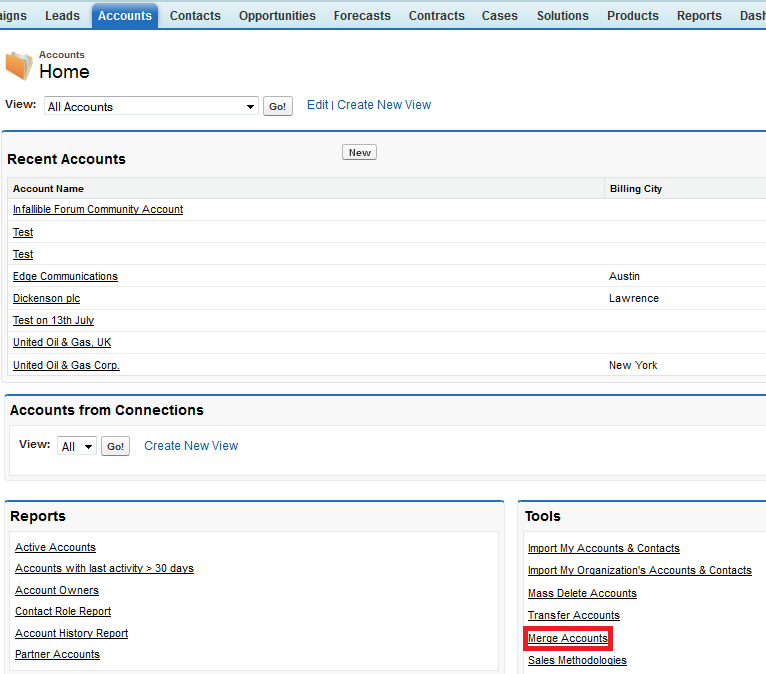Go to the Forecasts tab

362,16
